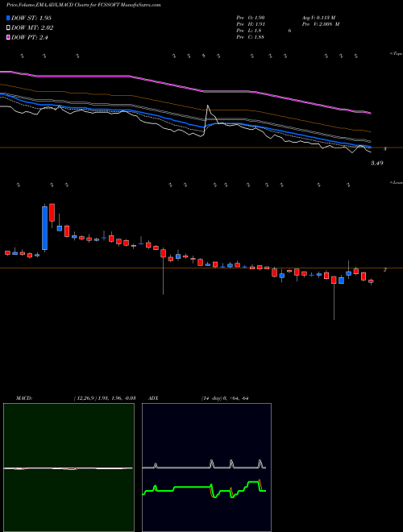Click the '<Lows' axis label

(397, 182)
